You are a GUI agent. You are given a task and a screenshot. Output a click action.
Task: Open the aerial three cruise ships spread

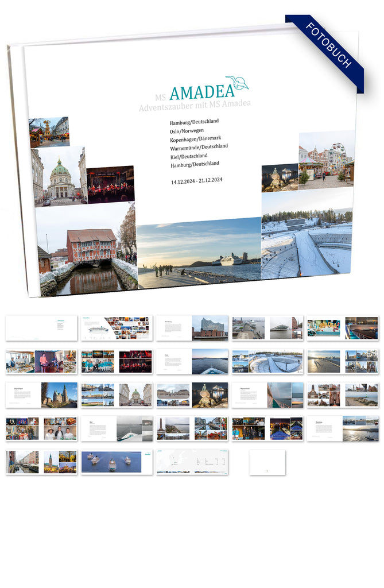(x=117, y=462)
